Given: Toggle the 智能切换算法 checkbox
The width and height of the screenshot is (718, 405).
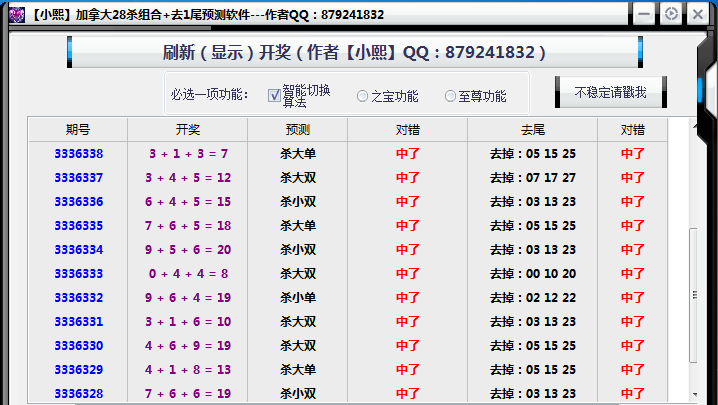Looking at the screenshot, I should (x=275, y=96).
